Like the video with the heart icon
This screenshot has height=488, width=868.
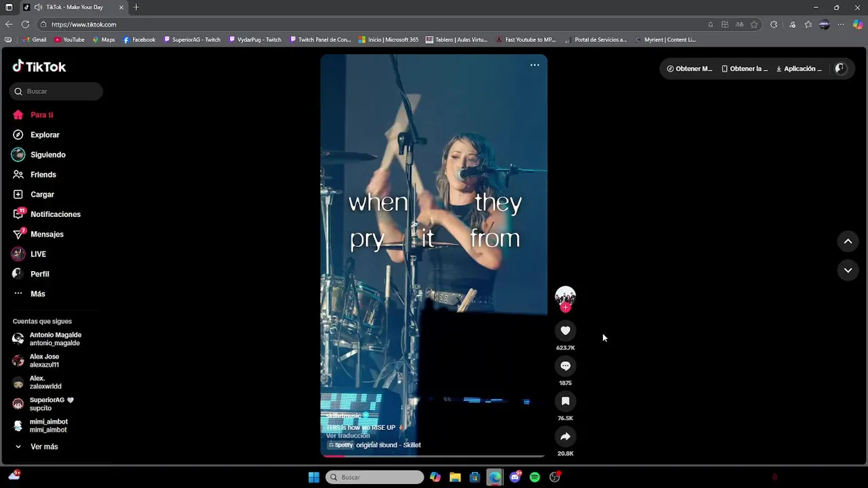[566, 331]
